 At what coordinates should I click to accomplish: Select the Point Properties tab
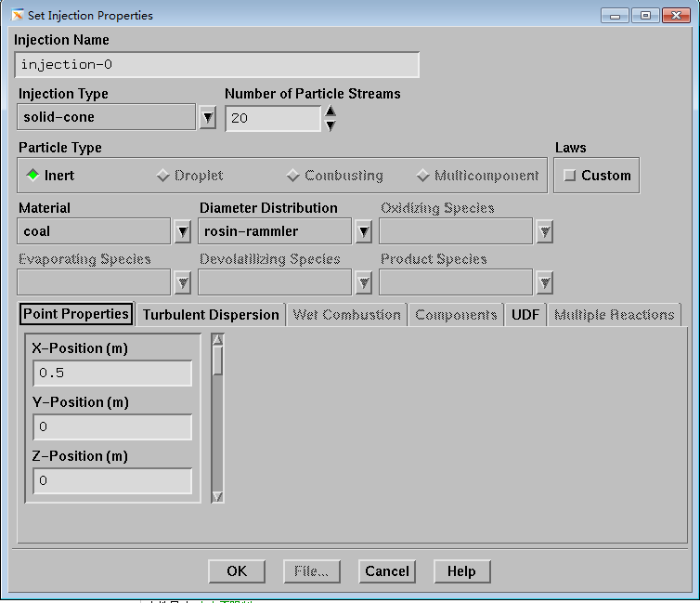coord(76,314)
